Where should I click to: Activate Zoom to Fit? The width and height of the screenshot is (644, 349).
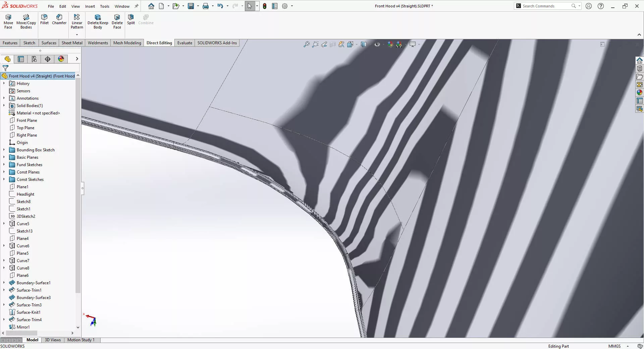tap(306, 44)
